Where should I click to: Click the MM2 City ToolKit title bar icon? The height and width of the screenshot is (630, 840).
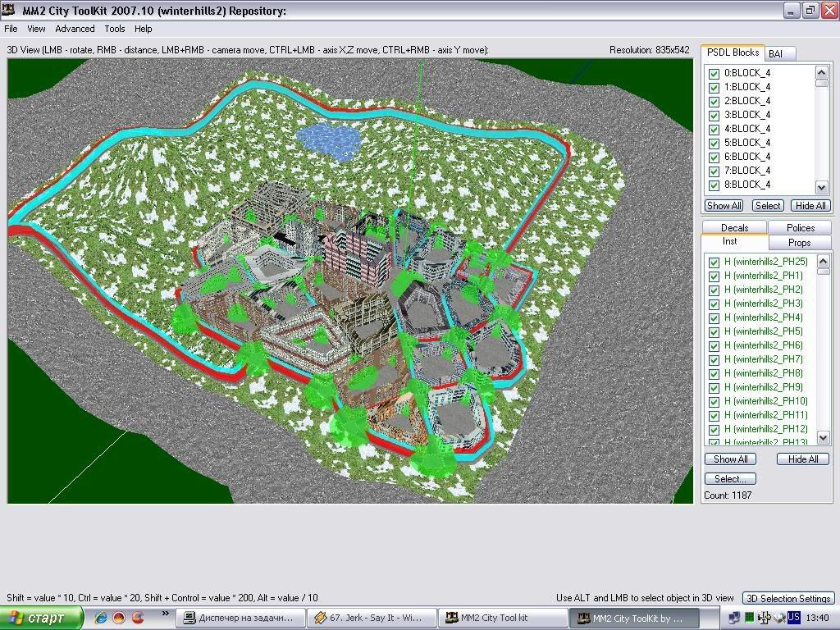[10, 11]
